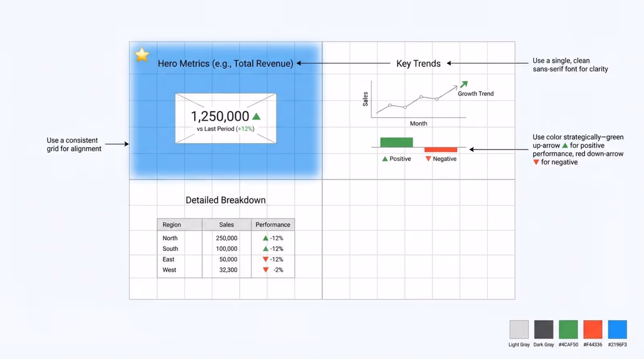
Task: Pick the Dark Gray color swatch
Action: tap(544, 330)
